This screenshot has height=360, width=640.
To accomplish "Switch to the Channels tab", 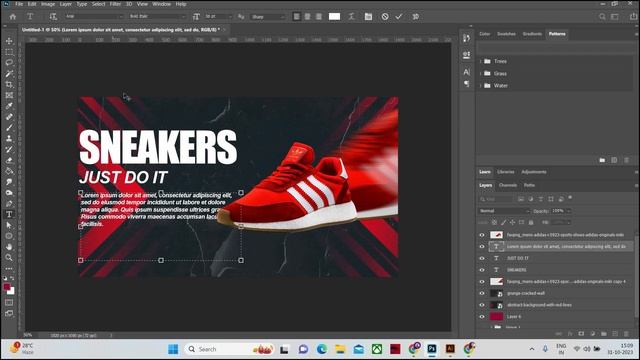I will pyautogui.click(x=508, y=185).
